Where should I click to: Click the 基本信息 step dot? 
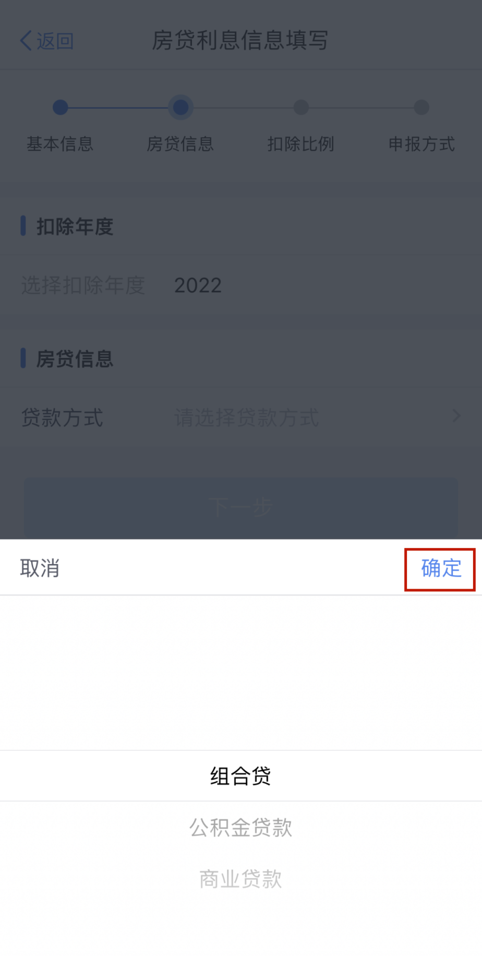[61, 107]
